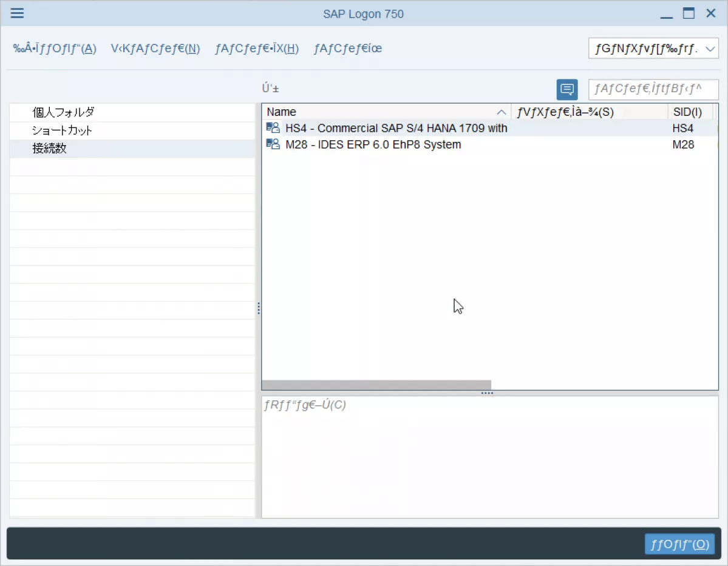Click toolbar item ending with (H)
The width and height of the screenshot is (728, 566).
pos(257,49)
